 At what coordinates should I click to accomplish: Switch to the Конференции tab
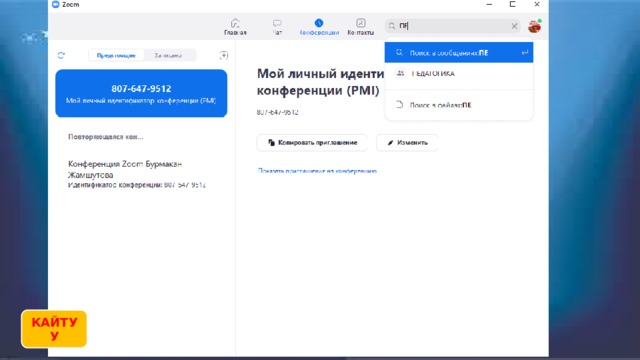click(x=319, y=27)
